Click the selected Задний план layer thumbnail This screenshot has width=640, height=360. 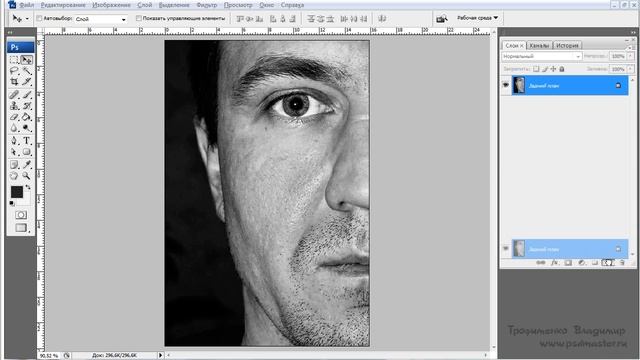tap(519, 85)
